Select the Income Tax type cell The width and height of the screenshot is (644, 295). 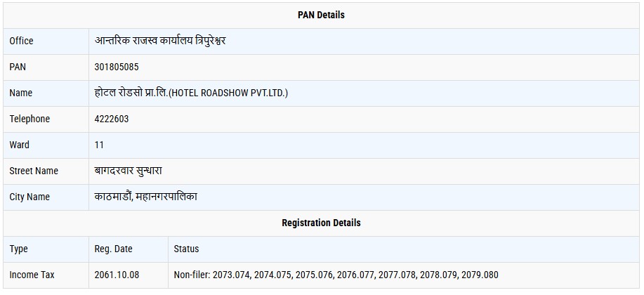32,275
